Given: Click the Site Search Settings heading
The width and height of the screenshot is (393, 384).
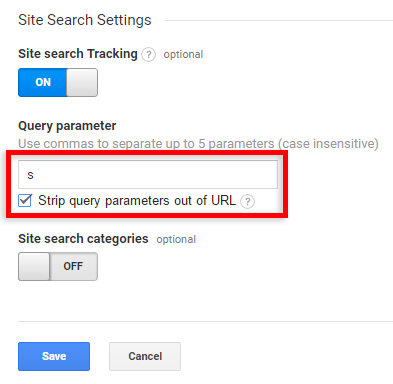Looking at the screenshot, I should pyautogui.click(x=85, y=20).
